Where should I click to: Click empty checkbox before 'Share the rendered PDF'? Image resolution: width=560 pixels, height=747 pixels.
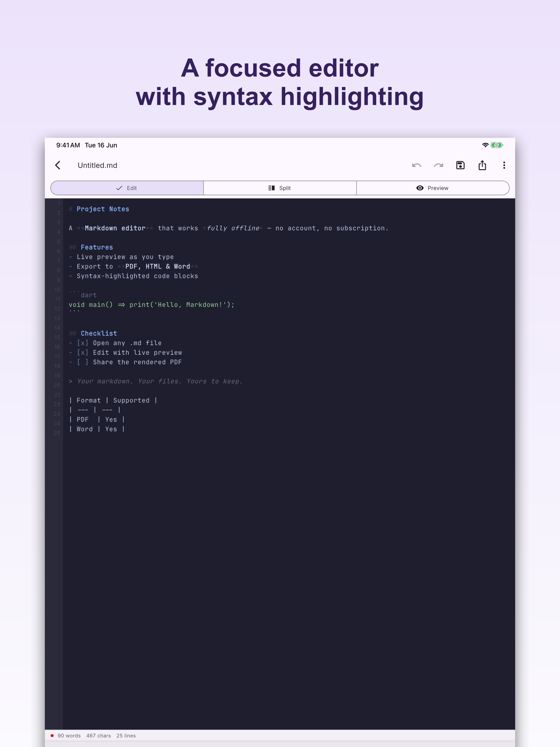(x=83, y=362)
